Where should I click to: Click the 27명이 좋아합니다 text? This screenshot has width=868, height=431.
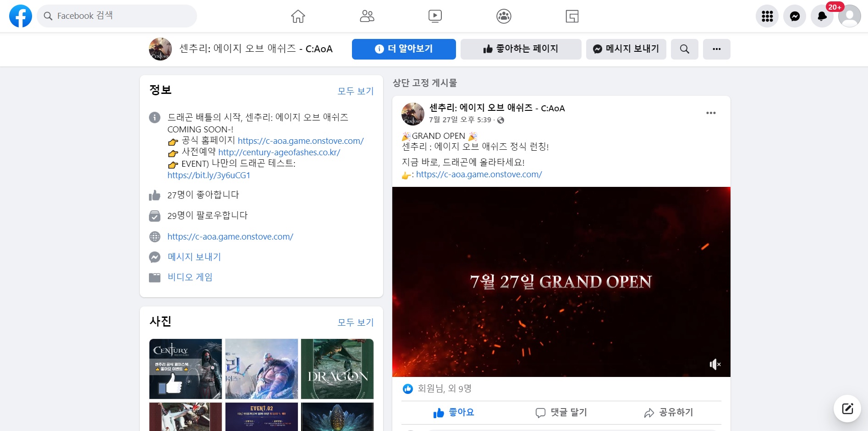click(x=203, y=195)
